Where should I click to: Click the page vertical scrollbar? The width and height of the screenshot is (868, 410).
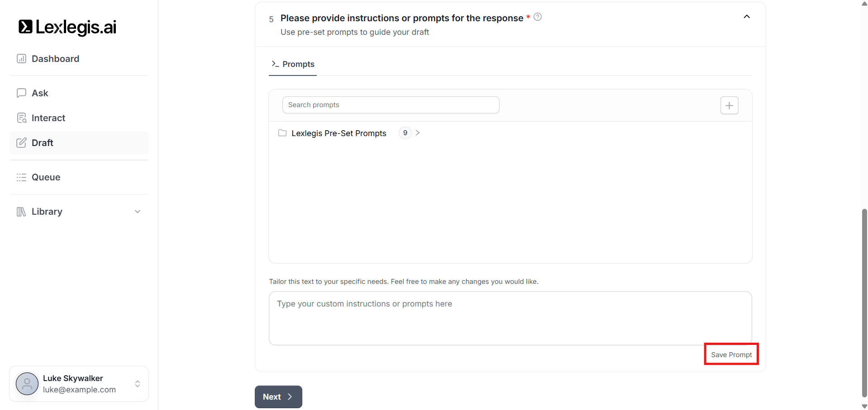[x=864, y=303]
